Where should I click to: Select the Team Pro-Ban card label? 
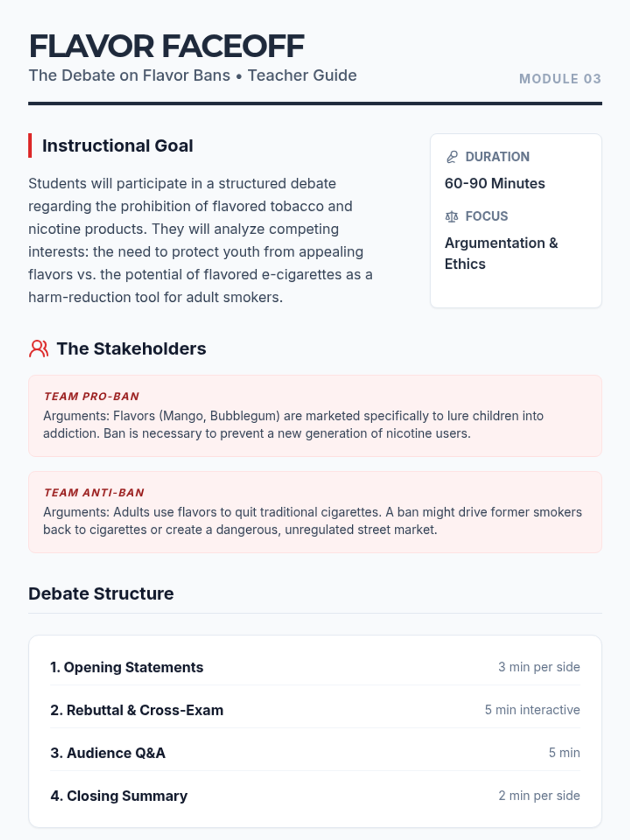tap(91, 396)
